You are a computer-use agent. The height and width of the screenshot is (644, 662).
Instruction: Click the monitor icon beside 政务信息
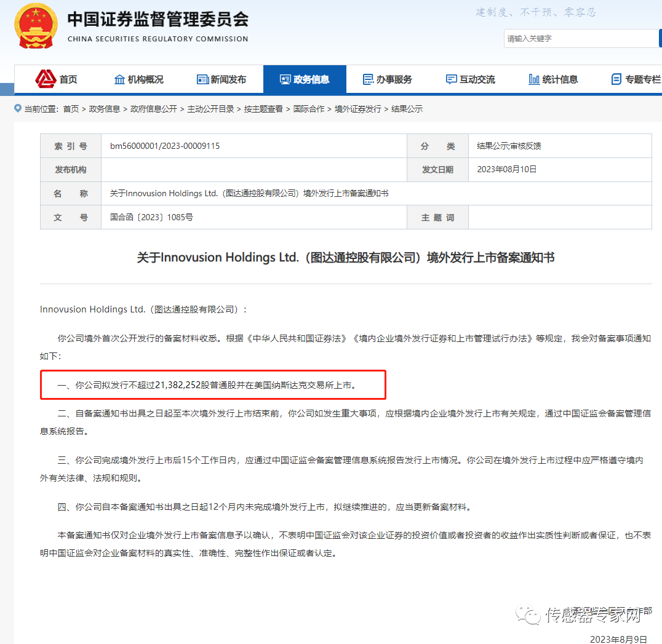pyautogui.click(x=285, y=79)
